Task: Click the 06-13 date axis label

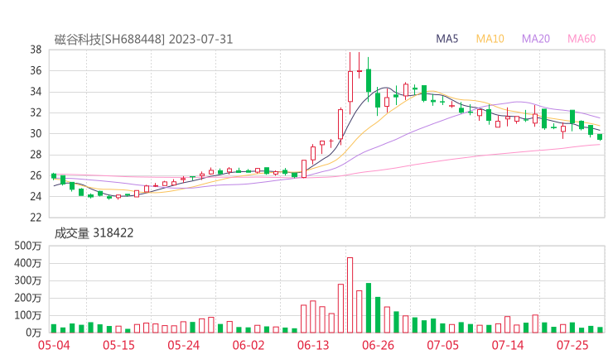Action: point(313,345)
